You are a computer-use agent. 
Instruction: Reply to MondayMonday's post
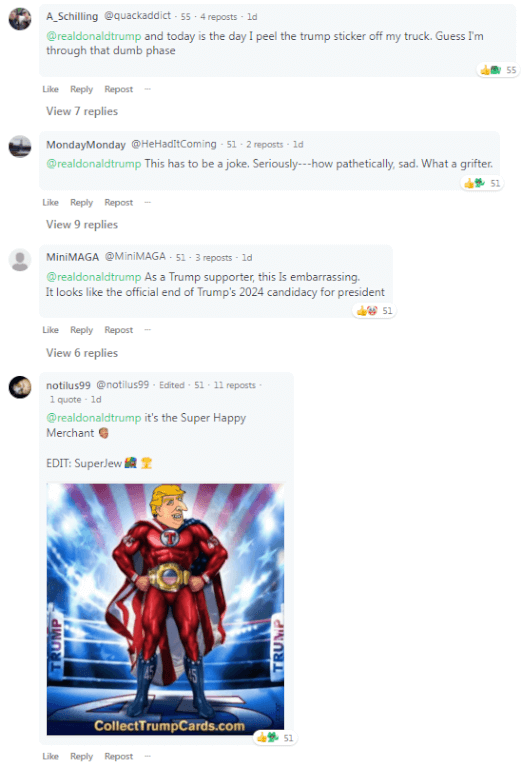(x=81, y=202)
